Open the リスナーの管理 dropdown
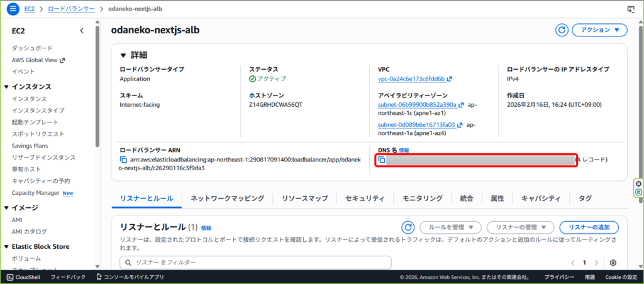This screenshot has height=284, width=644. coord(520,227)
